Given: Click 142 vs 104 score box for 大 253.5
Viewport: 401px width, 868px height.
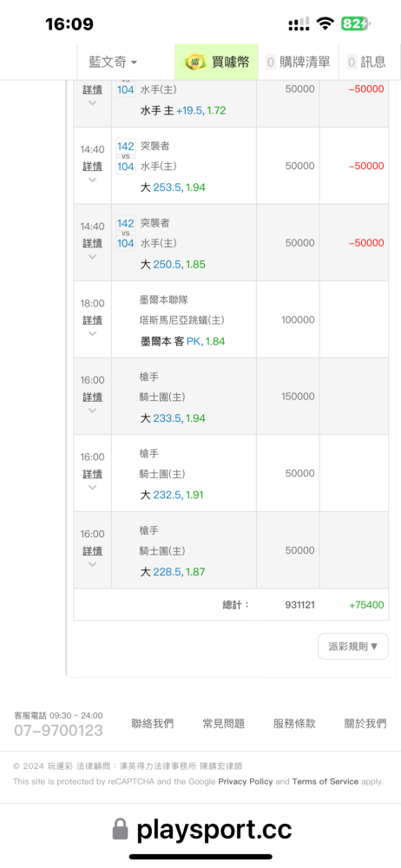Looking at the screenshot, I should [x=125, y=156].
